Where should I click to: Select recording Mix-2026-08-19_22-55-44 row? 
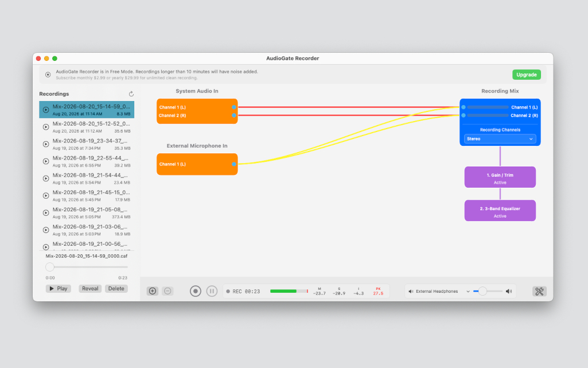87,161
